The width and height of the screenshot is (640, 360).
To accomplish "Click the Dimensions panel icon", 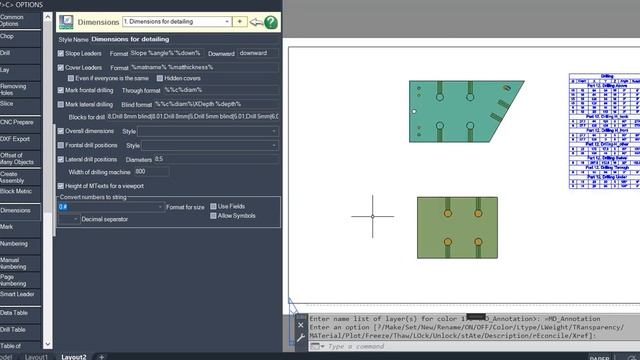I will tap(66, 22).
